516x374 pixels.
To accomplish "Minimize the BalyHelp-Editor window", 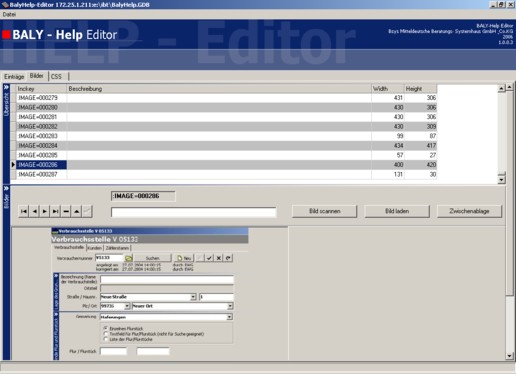I will (x=493, y=4).
